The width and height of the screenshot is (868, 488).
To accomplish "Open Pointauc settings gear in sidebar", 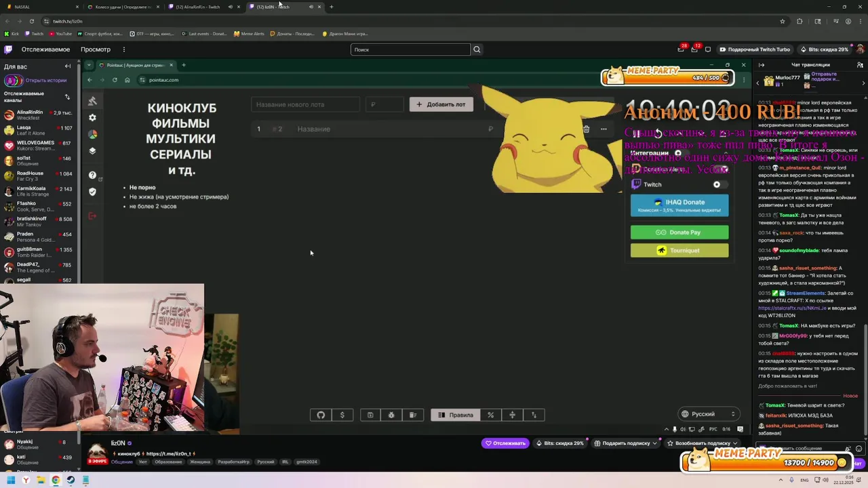I will click(x=92, y=117).
